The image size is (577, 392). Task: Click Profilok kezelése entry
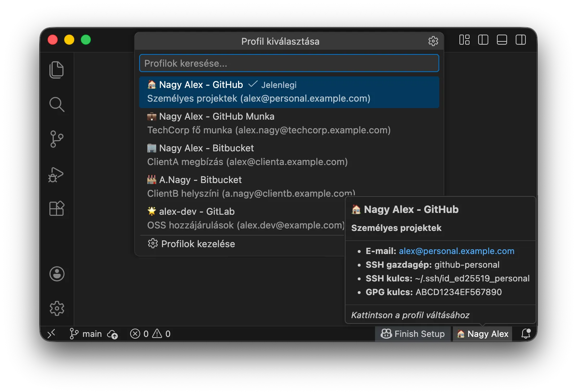coord(242,244)
